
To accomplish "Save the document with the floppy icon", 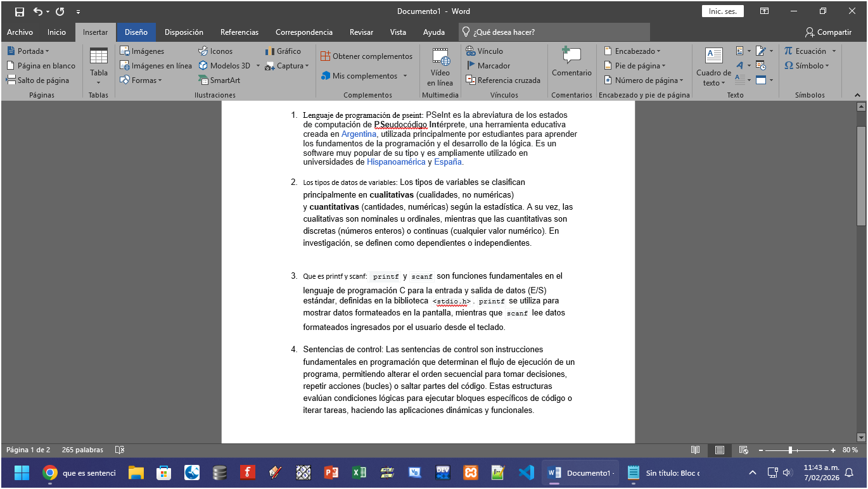I will (x=19, y=11).
